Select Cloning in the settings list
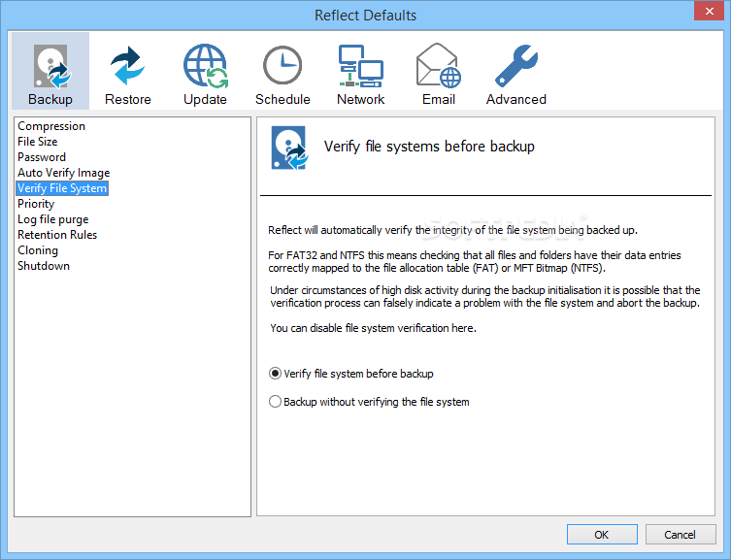The height and width of the screenshot is (560, 731). (x=38, y=250)
